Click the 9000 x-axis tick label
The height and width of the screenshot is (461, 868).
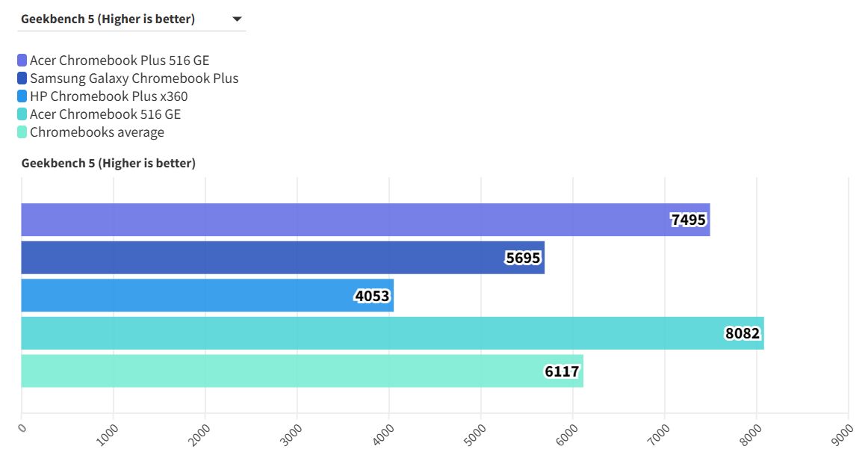point(842,434)
